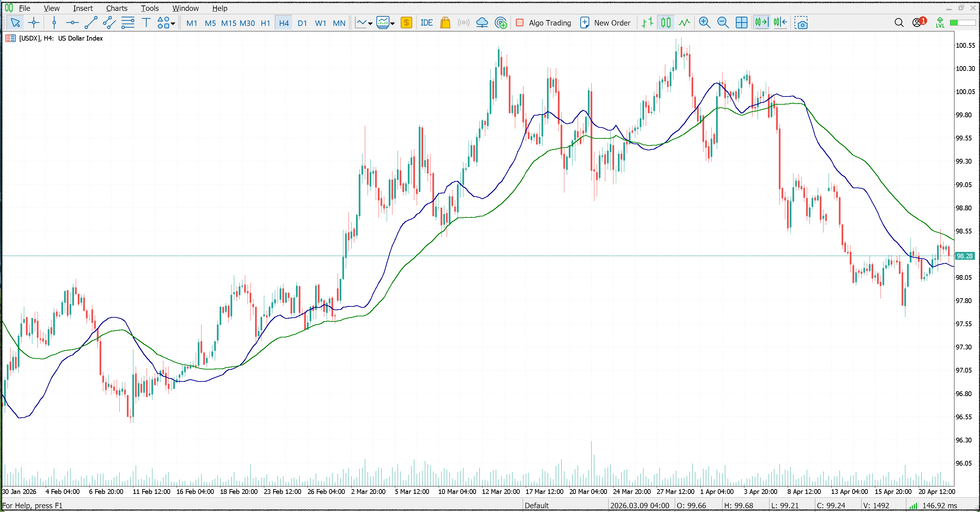
Task: Toggle auto scroll to chart end
Action: pos(762,23)
